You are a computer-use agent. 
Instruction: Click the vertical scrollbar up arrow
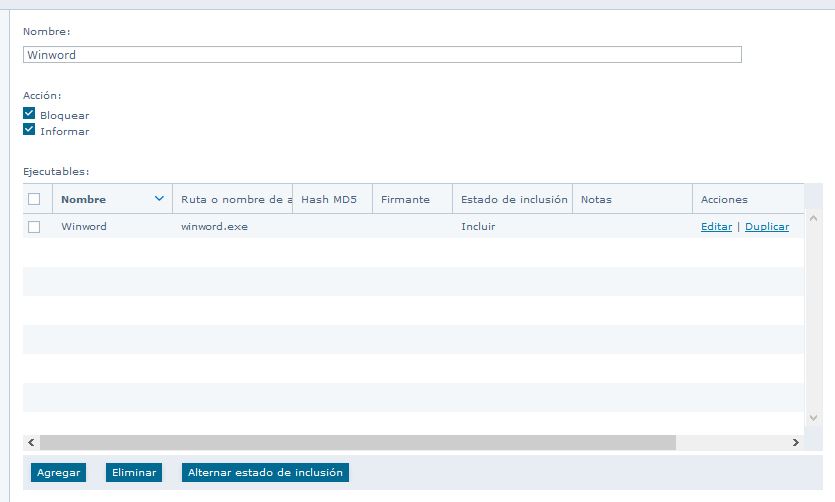coord(813,218)
